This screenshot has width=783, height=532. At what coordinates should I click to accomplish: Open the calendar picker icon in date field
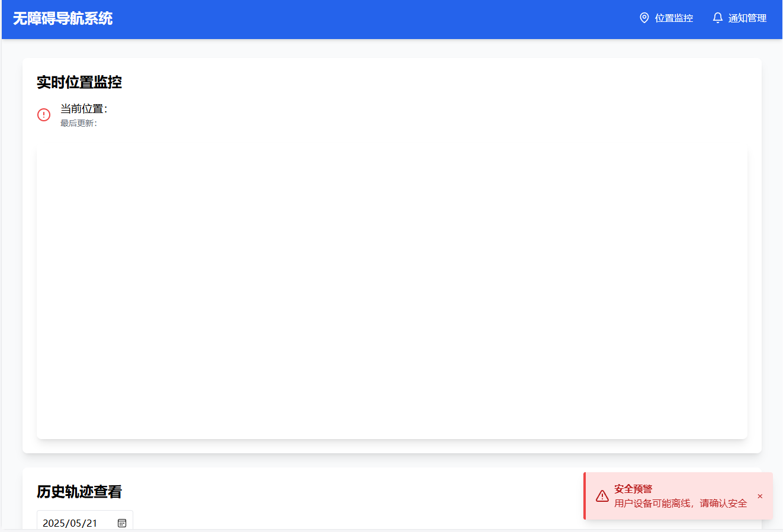coord(122,523)
